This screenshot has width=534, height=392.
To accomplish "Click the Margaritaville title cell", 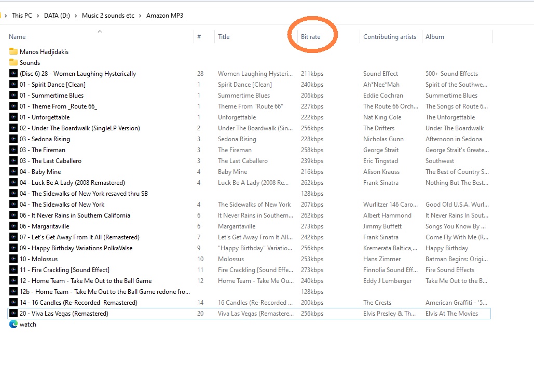I will [x=237, y=226].
